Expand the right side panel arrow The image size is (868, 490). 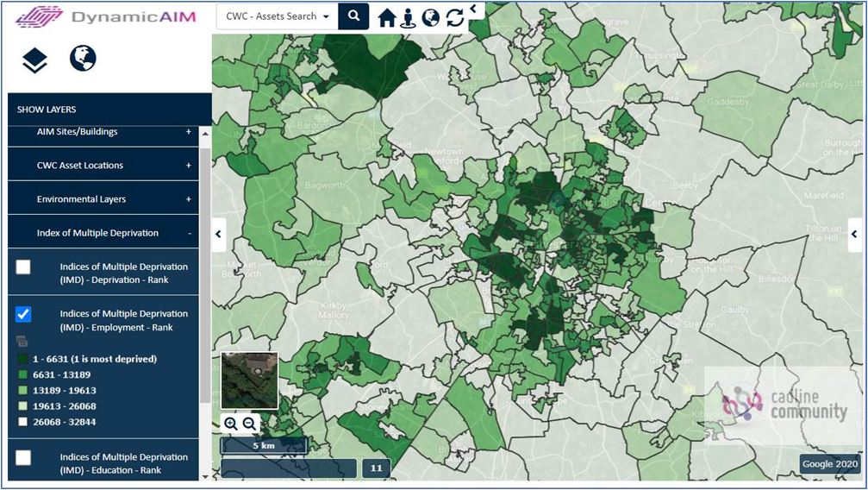point(854,234)
